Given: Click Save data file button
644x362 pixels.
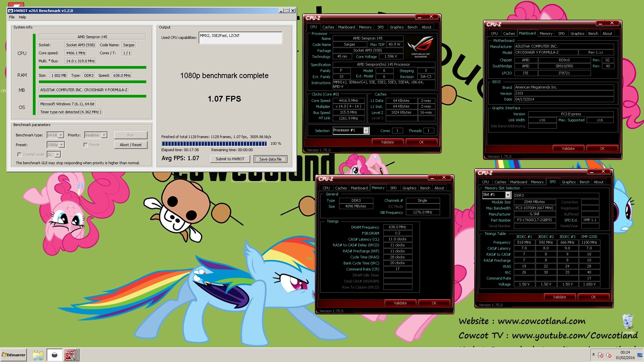Looking at the screenshot, I should [x=270, y=159].
